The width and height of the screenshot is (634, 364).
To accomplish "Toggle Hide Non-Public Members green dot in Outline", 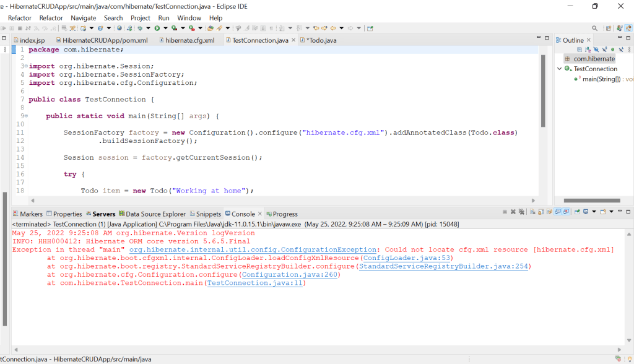I will [x=612, y=50].
